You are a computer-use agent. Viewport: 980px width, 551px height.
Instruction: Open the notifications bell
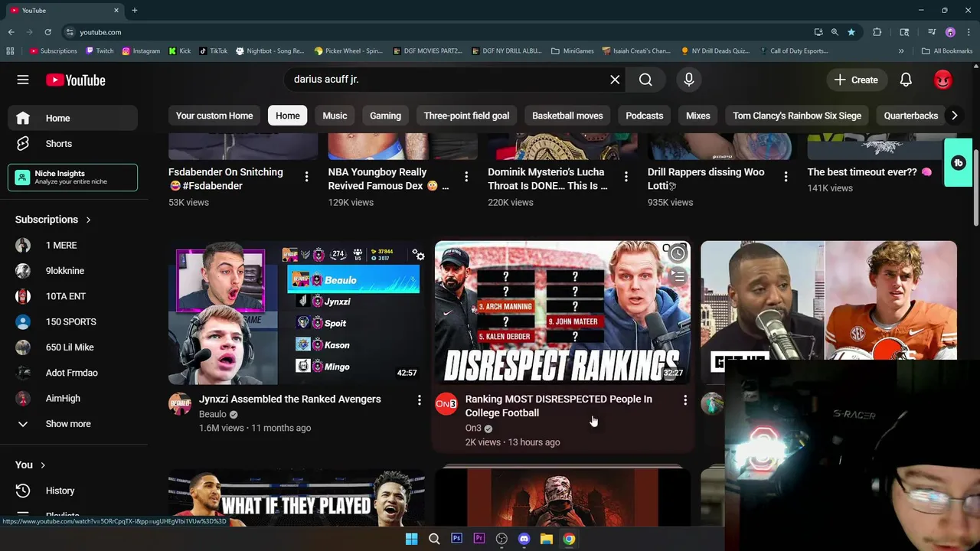tap(906, 80)
